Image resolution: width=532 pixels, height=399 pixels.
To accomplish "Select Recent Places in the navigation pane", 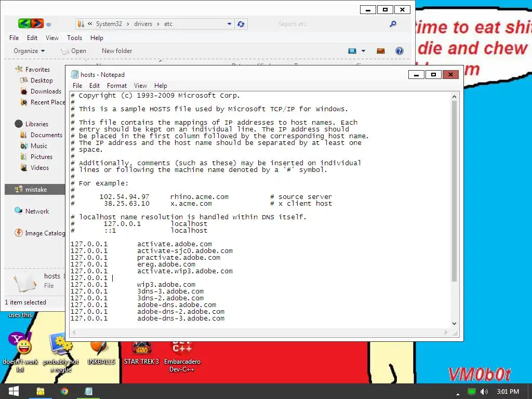I will coord(43,102).
